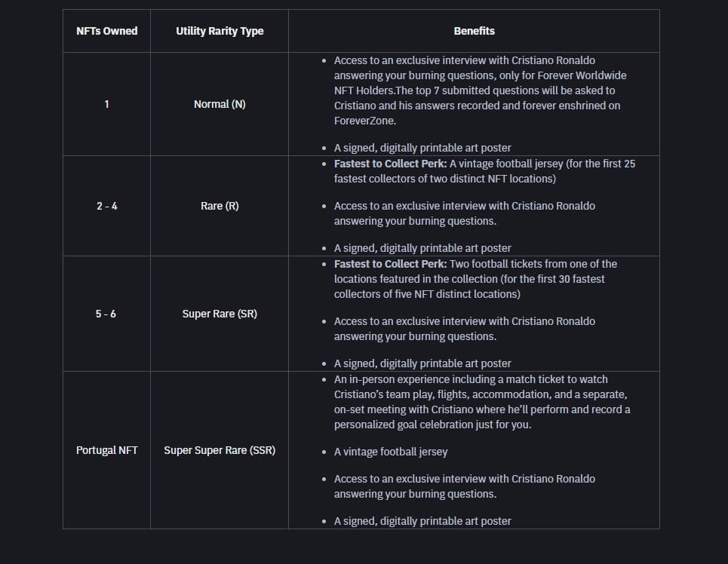Screen dimensions: 728x564
Task: Click signed art poster bullet in Normal row
Action: pyautogui.click(x=422, y=148)
